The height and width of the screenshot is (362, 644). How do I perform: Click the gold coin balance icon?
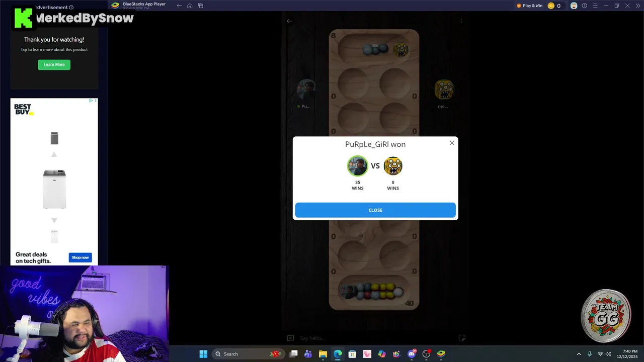click(551, 6)
